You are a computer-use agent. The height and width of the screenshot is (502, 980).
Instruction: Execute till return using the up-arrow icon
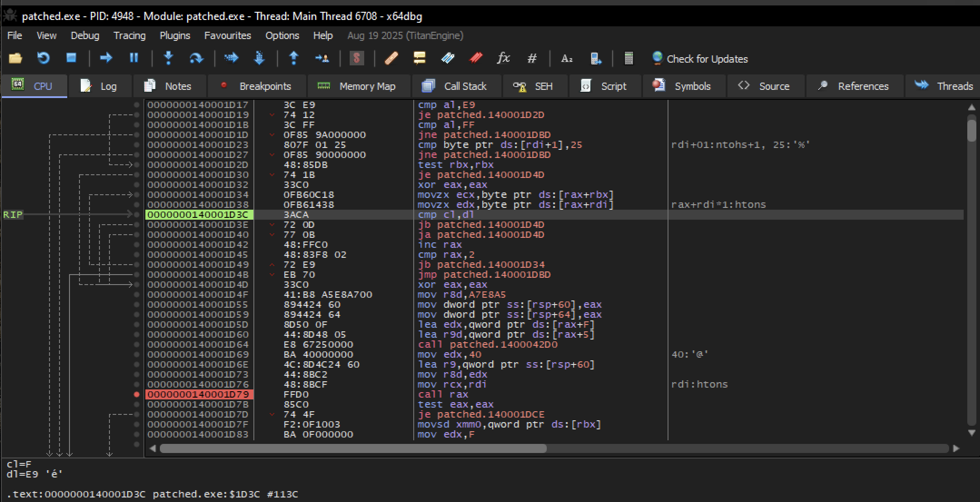pos(294,58)
